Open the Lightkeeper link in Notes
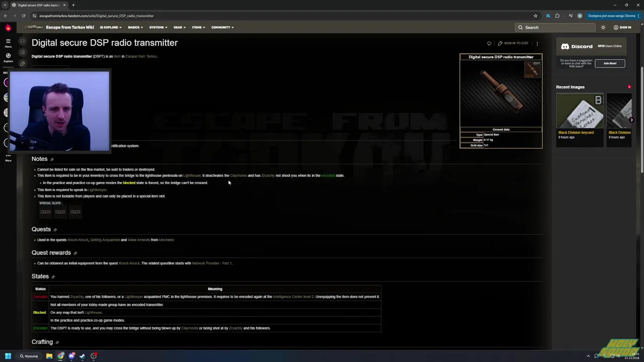 pyautogui.click(x=98, y=190)
